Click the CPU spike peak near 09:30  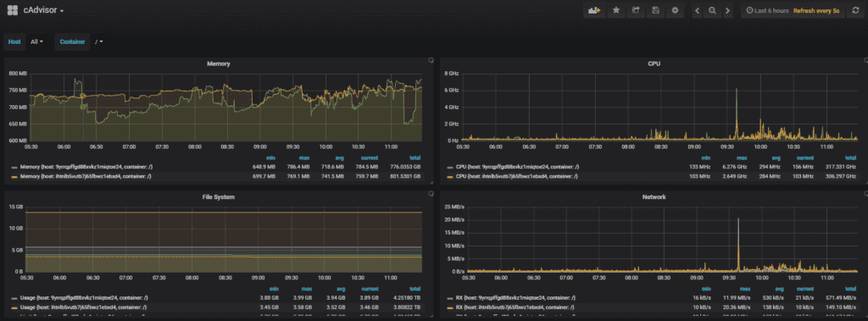pyautogui.click(x=737, y=89)
